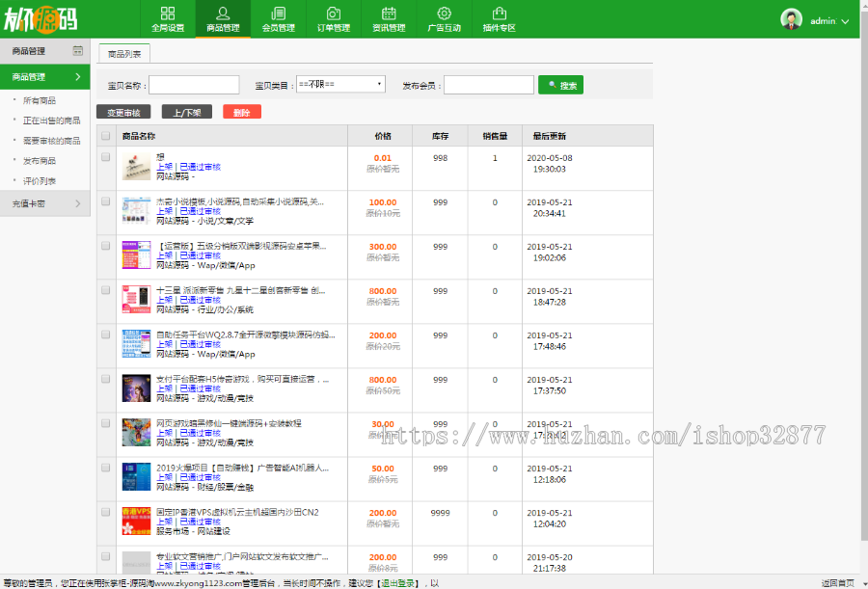Open thumbnail of 五级分销版 product
The width and height of the screenshot is (868, 589).
pos(136,254)
